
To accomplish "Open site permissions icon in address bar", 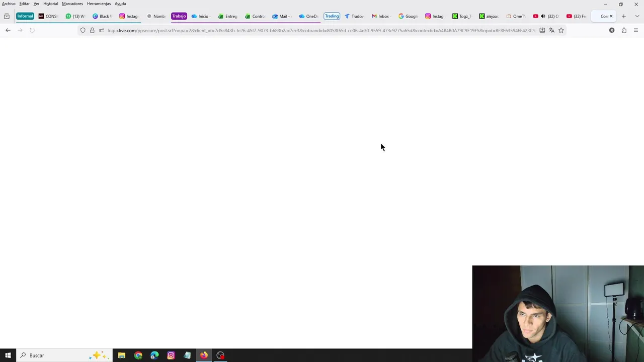I will click(102, 30).
